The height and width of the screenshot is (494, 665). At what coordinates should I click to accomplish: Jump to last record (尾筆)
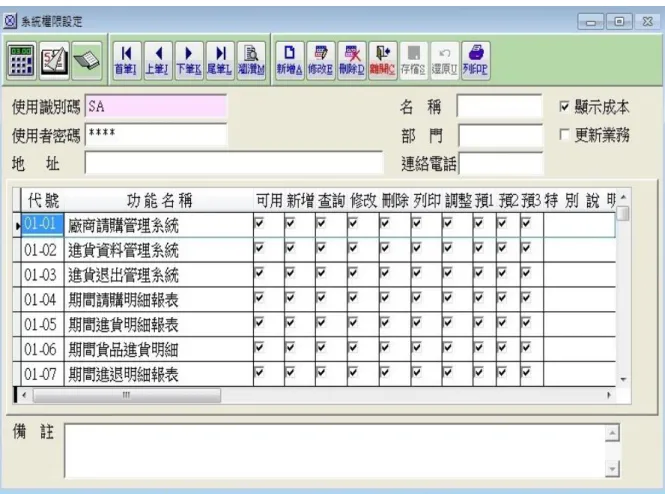pyautogui.click(x=220, y=60)
